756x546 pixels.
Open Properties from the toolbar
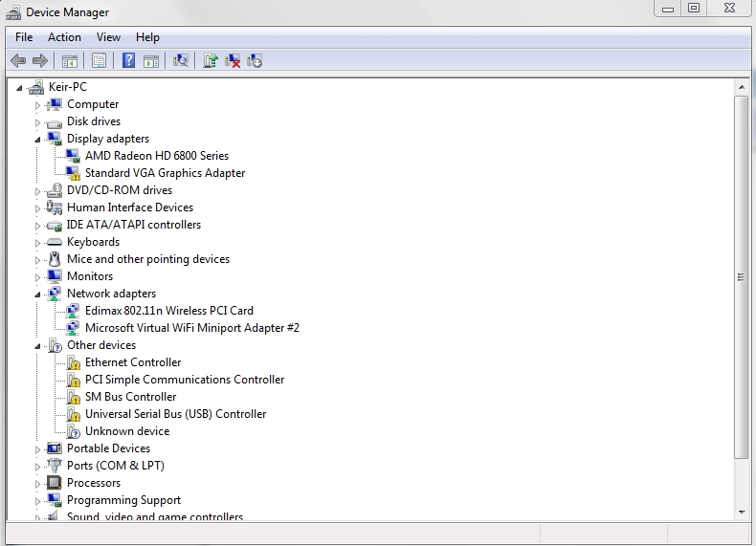pyautogui.click(x=98, y=61)
